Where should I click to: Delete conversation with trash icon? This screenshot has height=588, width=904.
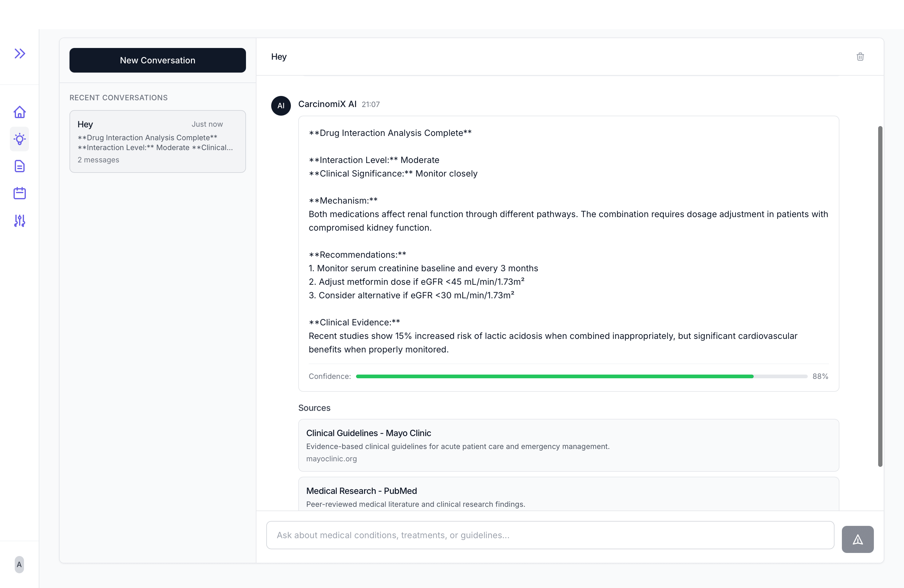860,57
